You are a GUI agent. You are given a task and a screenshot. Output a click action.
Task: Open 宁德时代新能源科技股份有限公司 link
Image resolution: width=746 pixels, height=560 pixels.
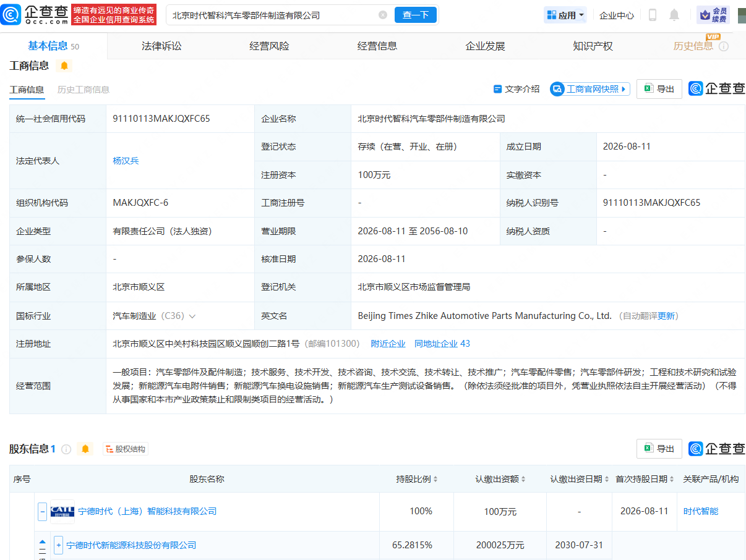point(131,545)
